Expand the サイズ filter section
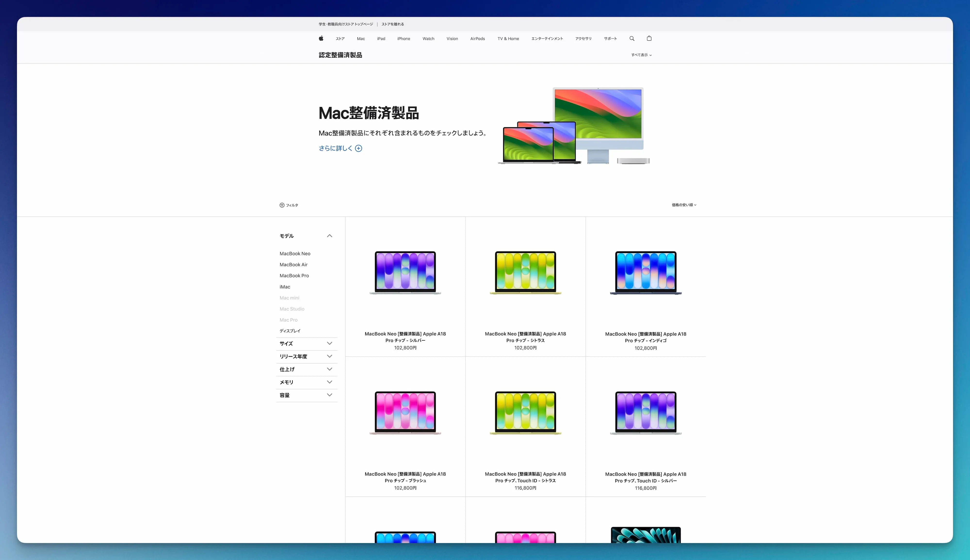The height and width of the screenshot is (560, 970). tap(330, 343)
